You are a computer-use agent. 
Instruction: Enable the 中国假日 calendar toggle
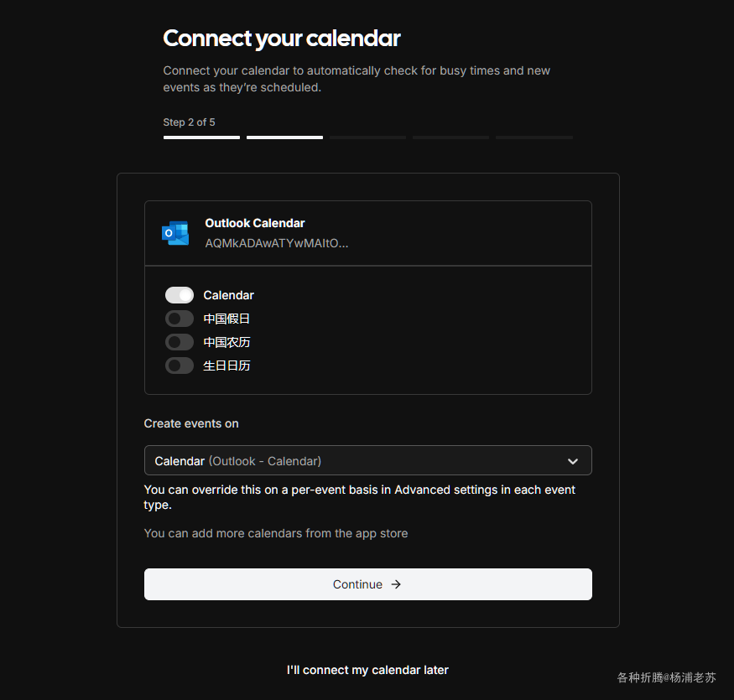[x=180, y=319]
